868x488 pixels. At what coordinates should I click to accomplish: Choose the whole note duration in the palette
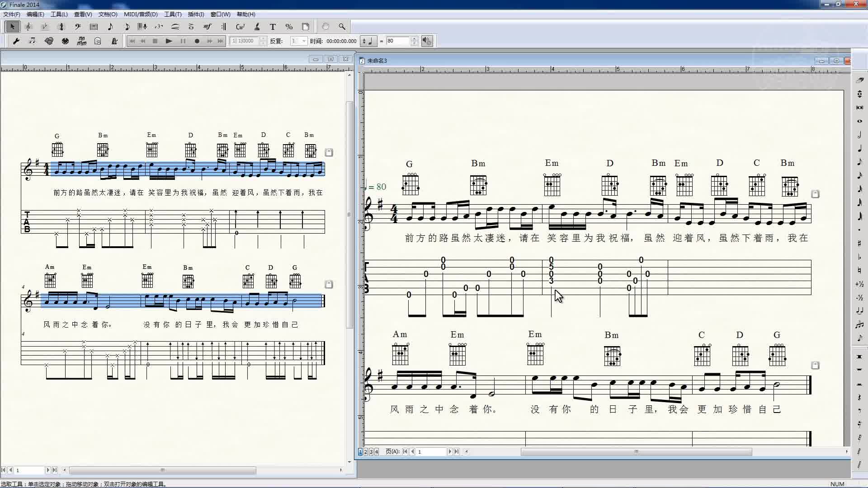[859, 121]
